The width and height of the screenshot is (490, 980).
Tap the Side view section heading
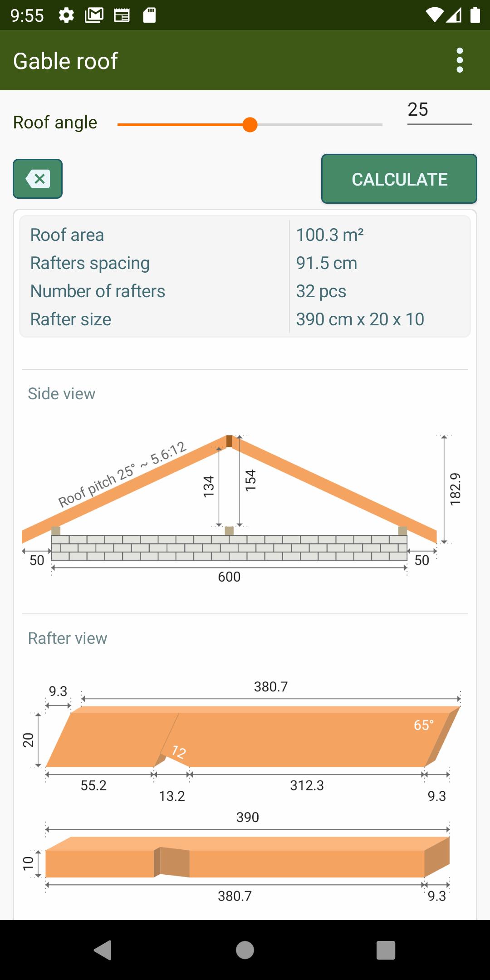click(x=62, y=394)
